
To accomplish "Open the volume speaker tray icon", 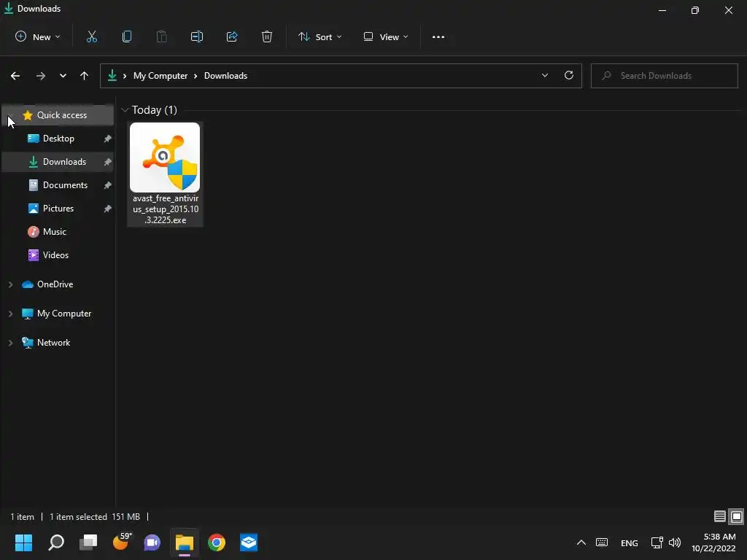I will click(675, 542).
